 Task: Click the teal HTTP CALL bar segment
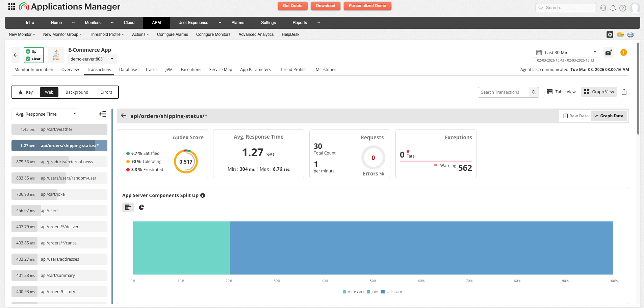[x=181, y=248]
